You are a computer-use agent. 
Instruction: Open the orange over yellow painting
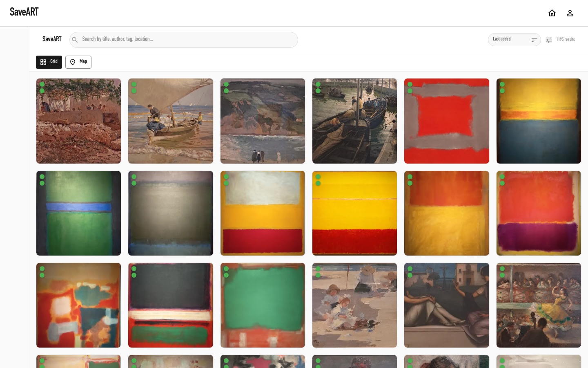pos(447,213)
